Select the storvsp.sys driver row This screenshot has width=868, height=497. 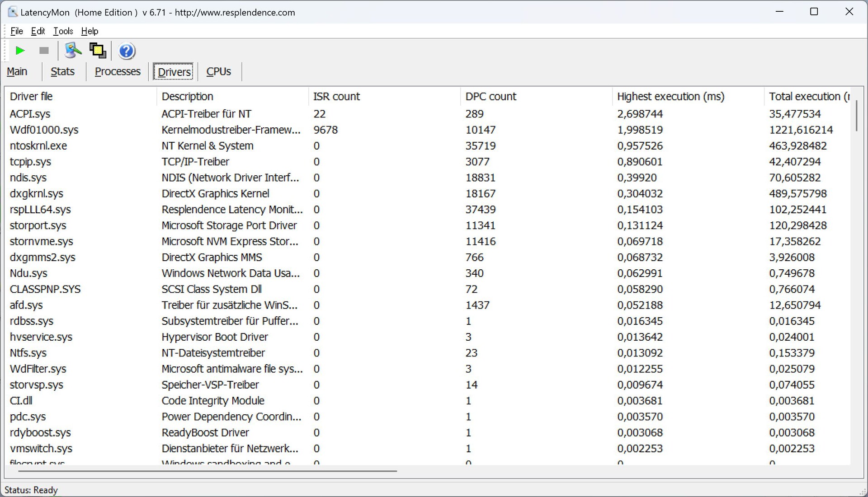(428, 385)
